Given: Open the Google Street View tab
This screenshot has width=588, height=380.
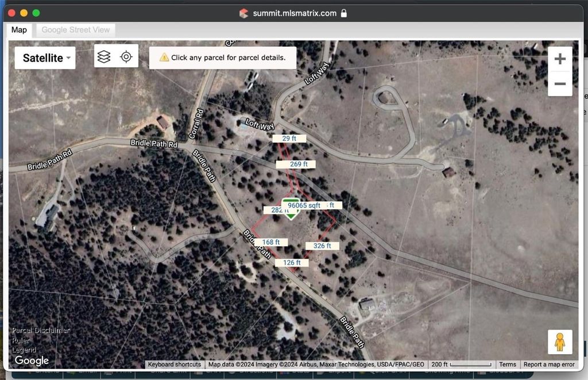Looking at the screenshot, I should pyautogui.click(x=76, y=30).
